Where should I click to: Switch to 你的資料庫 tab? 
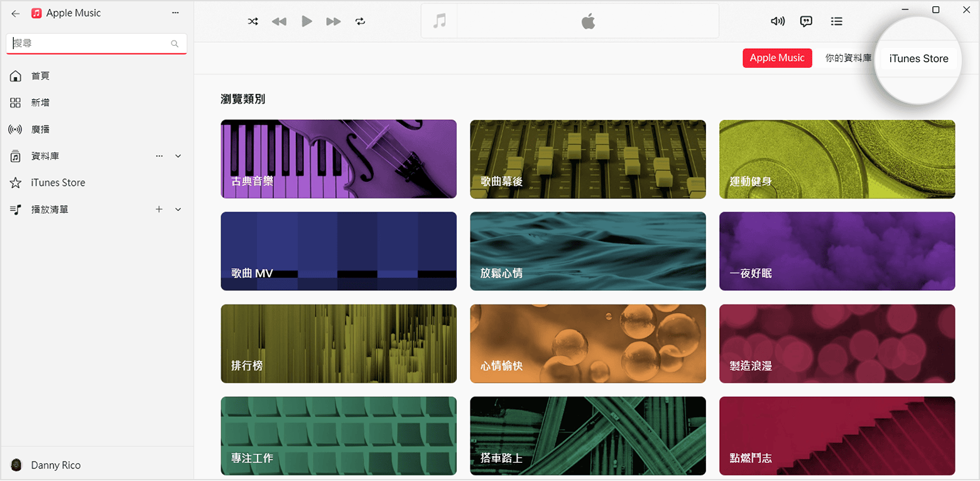point(848,58)
